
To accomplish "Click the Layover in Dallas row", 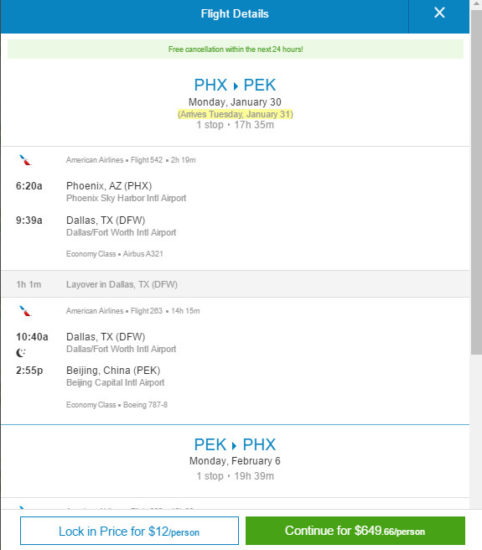I will [235, 284].
